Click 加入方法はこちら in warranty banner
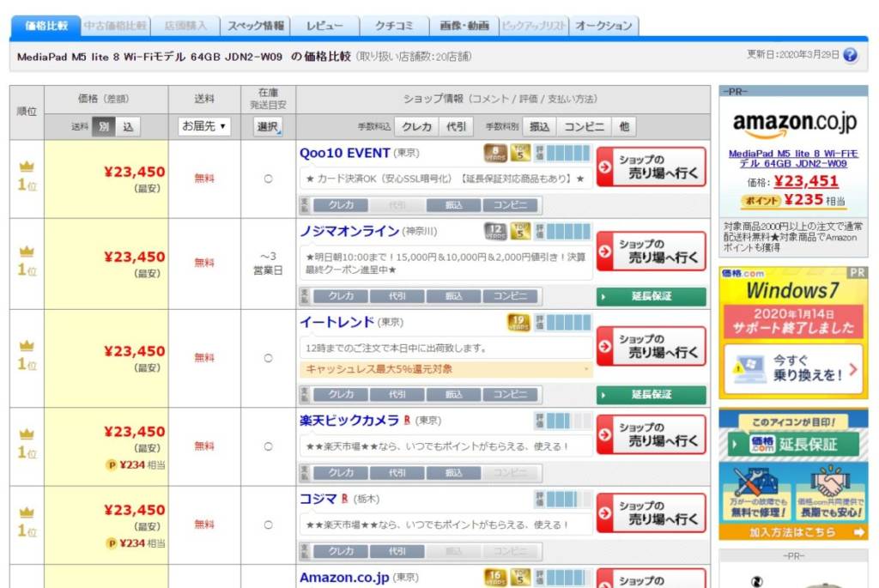 [x=793, y=532]
